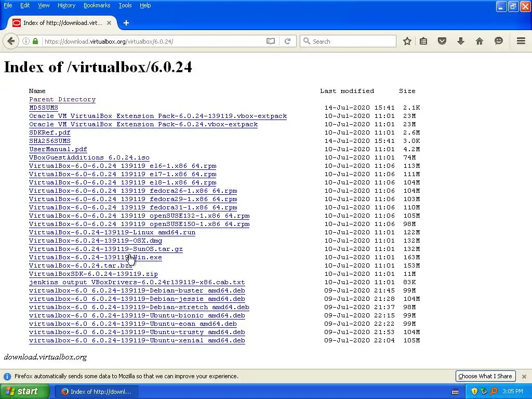The height and width of the screenshot is (399, 532).
Task: Click the info icon in notification bar
Action: click(x=7, y=376)
